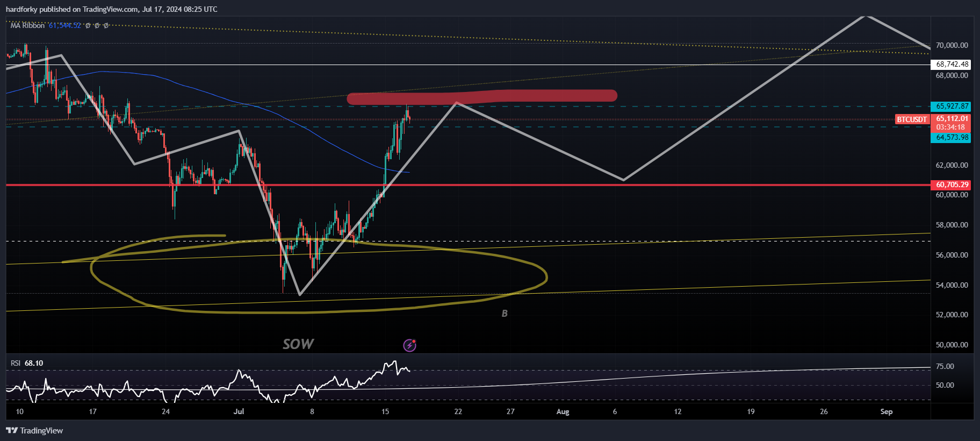This screenshot has height=441, width=980.
Task: Click the date label 24 on the time axis
Action: click(165, 412)
